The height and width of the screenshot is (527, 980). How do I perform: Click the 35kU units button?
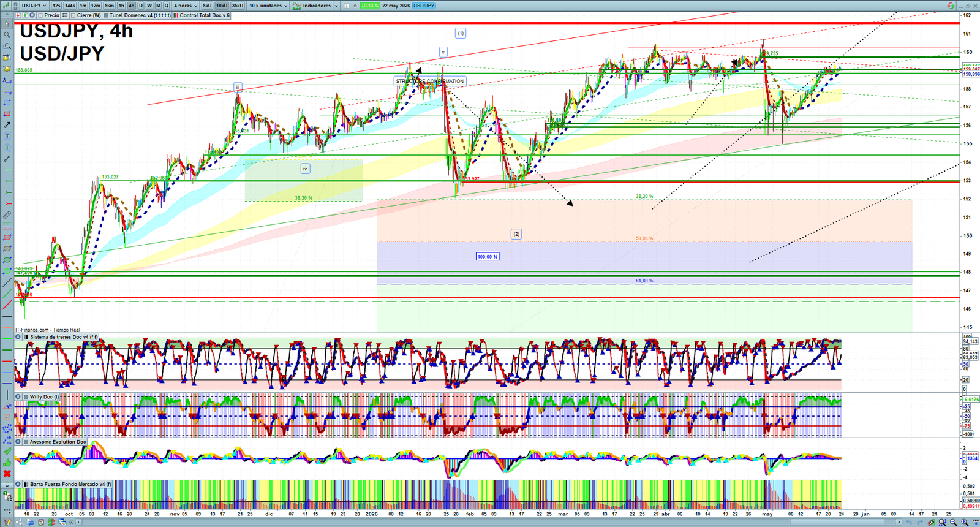pos(238,6)
